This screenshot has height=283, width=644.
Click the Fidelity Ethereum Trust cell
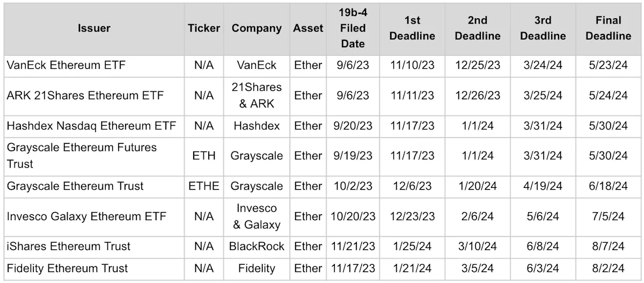click(x=94, y=268)
